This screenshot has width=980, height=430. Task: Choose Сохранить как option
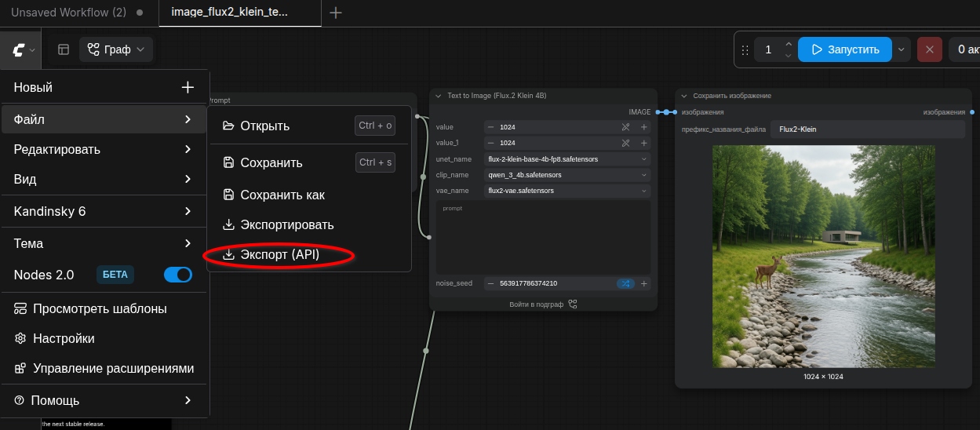(x=309, y=195)
